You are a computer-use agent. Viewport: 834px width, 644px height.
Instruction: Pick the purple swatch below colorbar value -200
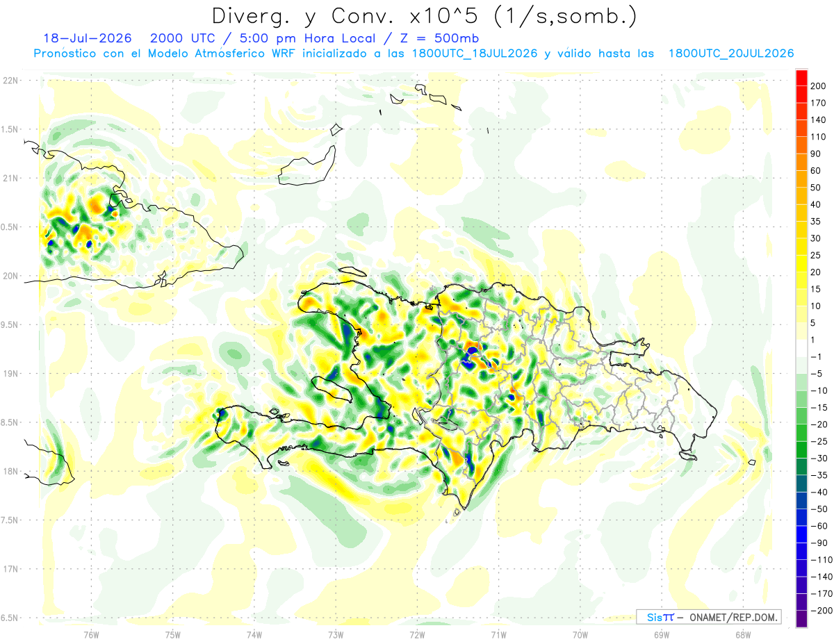click(801, 620)
